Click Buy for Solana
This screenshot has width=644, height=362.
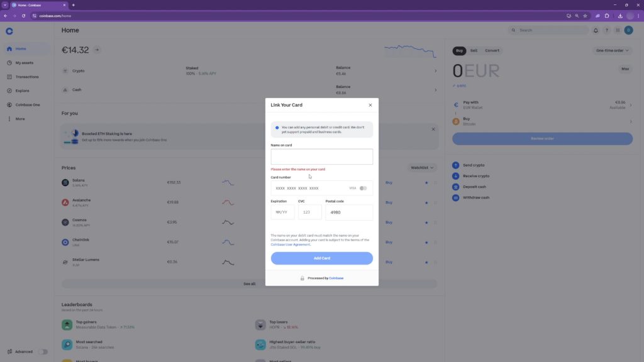point(389,183)
